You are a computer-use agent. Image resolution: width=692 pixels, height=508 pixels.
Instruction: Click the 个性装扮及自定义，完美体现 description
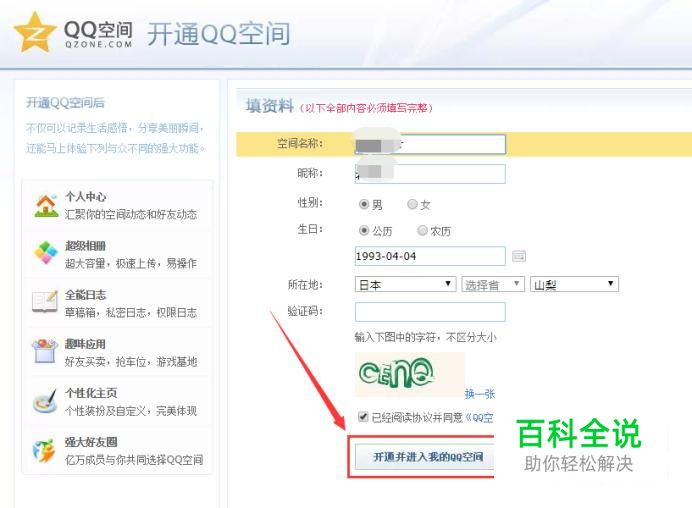pyautogui.click(x=131, y=410)
